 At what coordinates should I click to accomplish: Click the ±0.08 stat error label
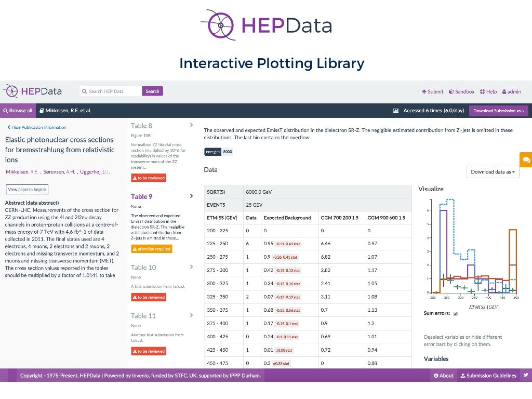284,350
